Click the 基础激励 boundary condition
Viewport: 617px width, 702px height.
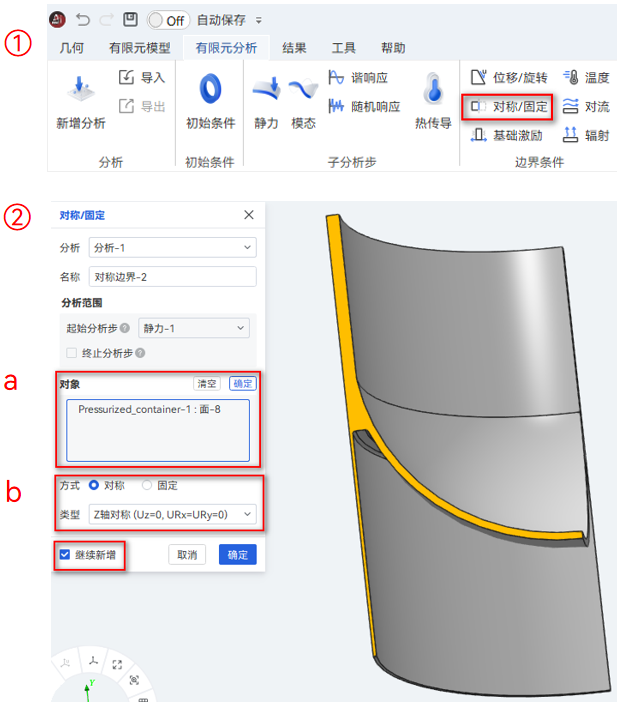[x=506, y=135]
